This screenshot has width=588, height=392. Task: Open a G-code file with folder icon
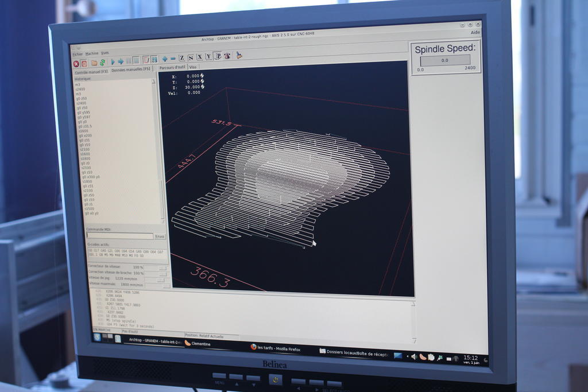(94, 62)
